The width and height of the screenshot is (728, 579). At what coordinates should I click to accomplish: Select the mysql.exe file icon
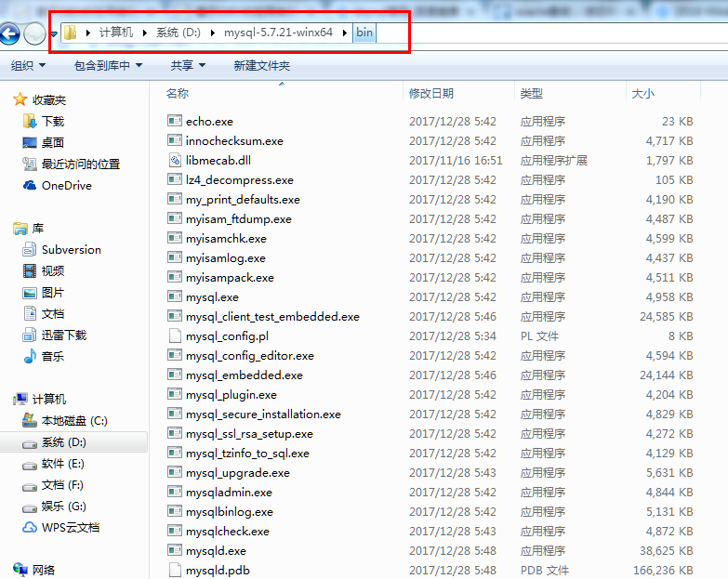click(x=175, y=296)
